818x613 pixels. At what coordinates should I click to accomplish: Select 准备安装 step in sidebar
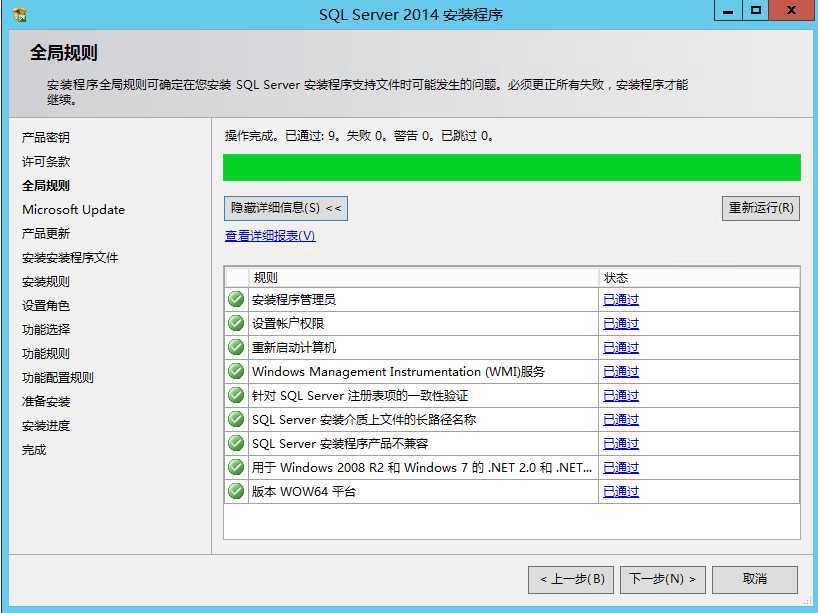[x=46, y=402]
